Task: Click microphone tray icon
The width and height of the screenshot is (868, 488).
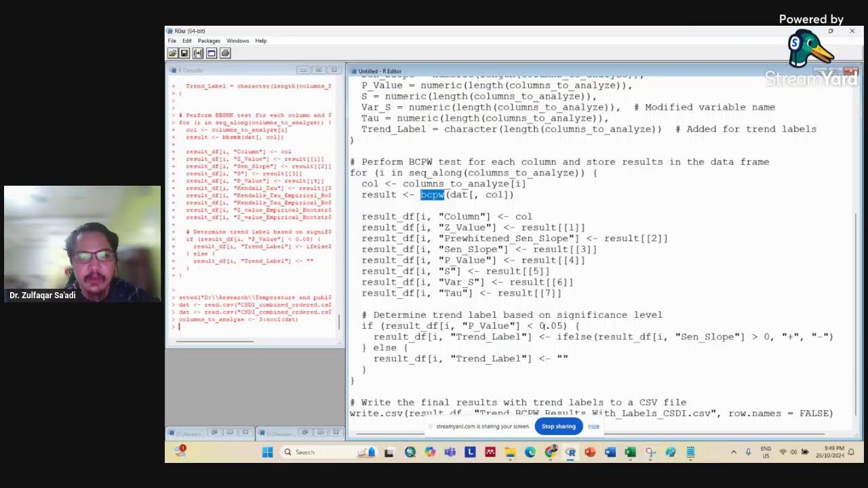Action: (x=749, y=452)
